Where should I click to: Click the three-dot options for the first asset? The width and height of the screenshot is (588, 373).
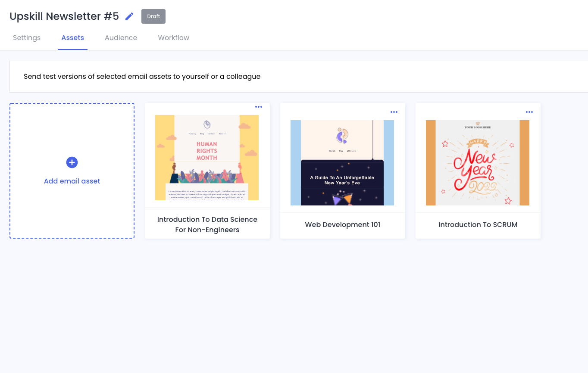tap(259, 107)
